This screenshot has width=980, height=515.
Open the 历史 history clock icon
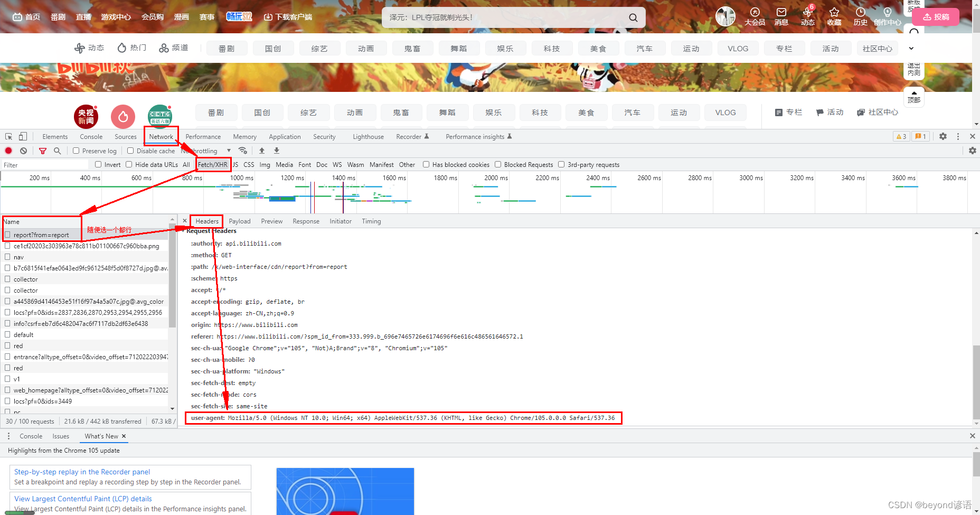tap(860, 16)
